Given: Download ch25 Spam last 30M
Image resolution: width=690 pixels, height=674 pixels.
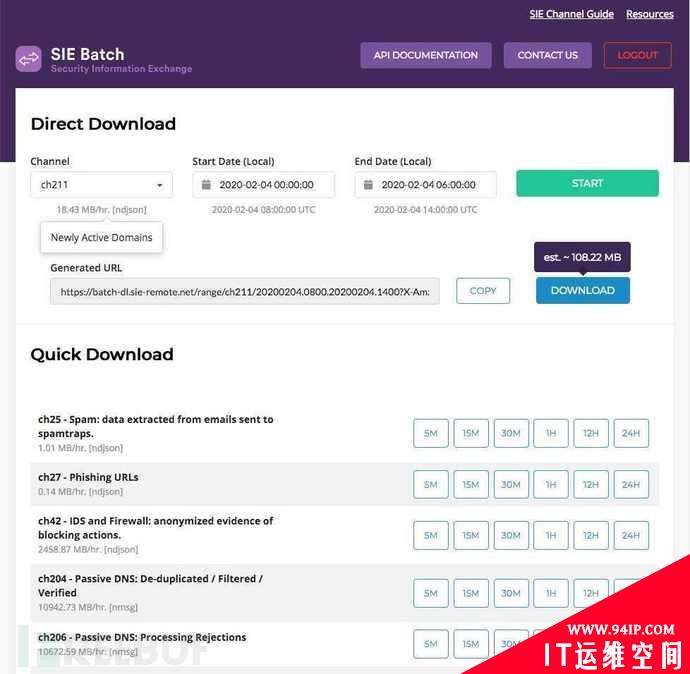Looking at the screenshot, I should (511, 433).
